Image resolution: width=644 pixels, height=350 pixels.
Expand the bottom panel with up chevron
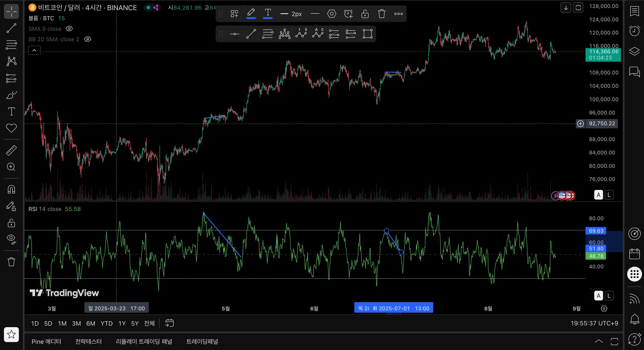point(598,341)
